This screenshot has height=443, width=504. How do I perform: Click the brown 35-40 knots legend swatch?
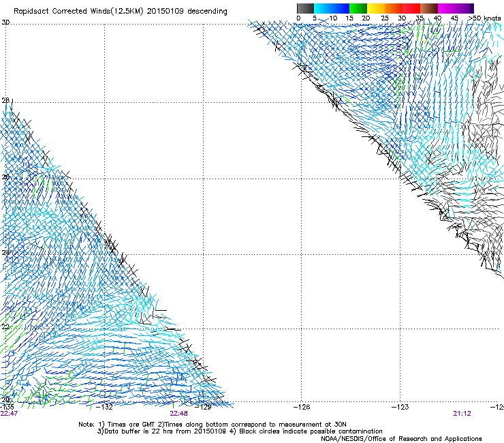(429, 8)
